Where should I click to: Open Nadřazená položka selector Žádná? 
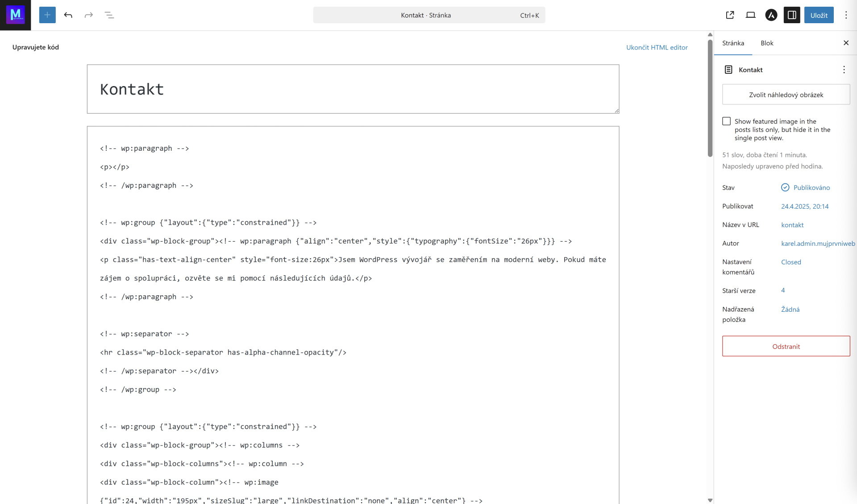click(x=790, y=309)
